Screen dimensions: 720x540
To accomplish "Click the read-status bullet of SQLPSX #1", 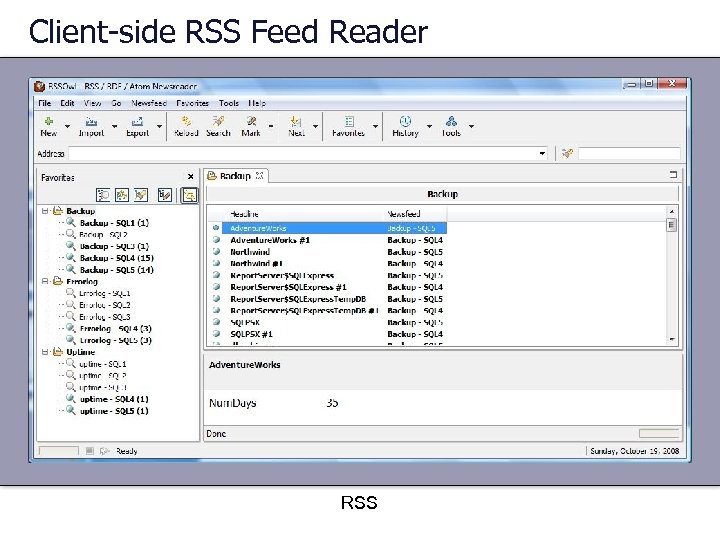I will tap(216, 334).
